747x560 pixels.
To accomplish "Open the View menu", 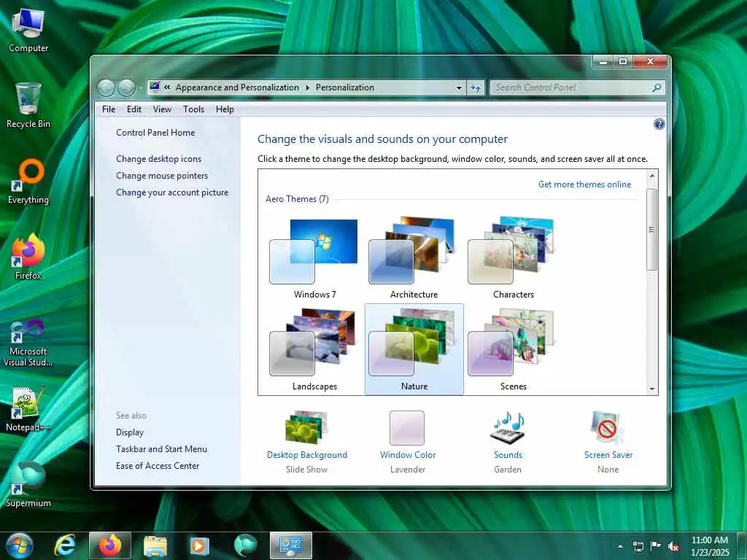I will click(162, 109).
